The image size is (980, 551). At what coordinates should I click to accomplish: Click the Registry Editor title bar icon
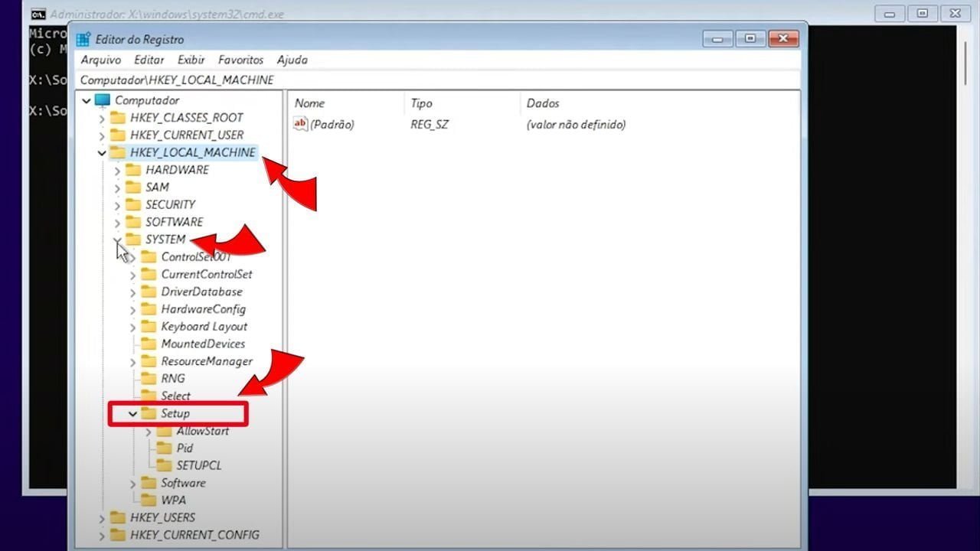[x=83, y=39]
